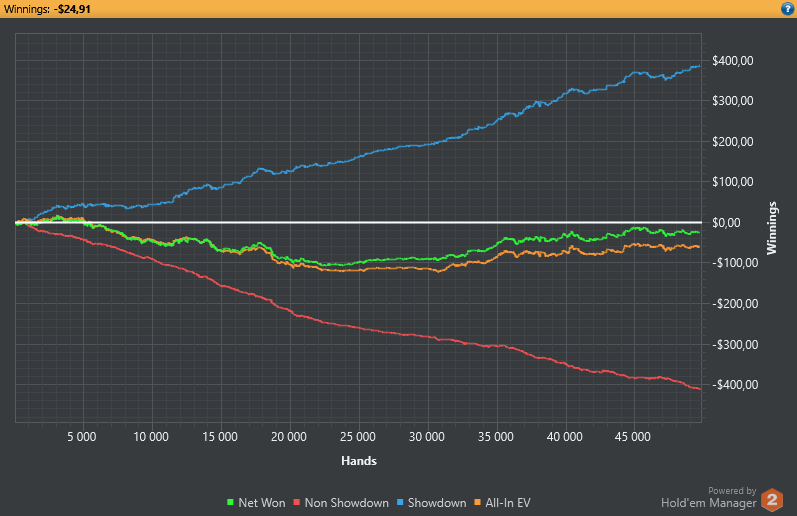This screenshot has width=797, height=516.
Task: Open the help question mark icon
Action: click(787, 9)
